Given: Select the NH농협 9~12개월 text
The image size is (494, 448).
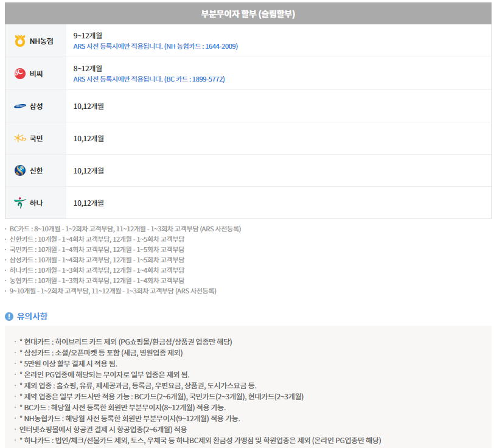Looking at the screenshot, I should click(88, 36).
